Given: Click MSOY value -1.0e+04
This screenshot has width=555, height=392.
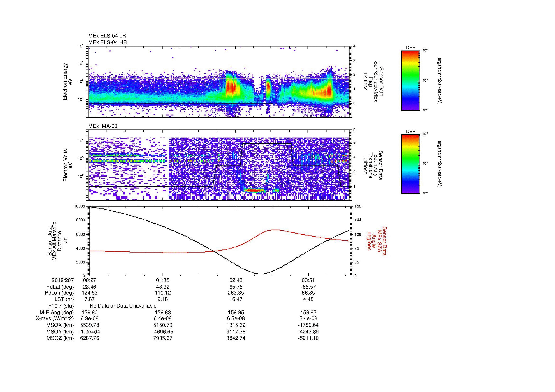Looking at the screenshot, I should 89,332.
